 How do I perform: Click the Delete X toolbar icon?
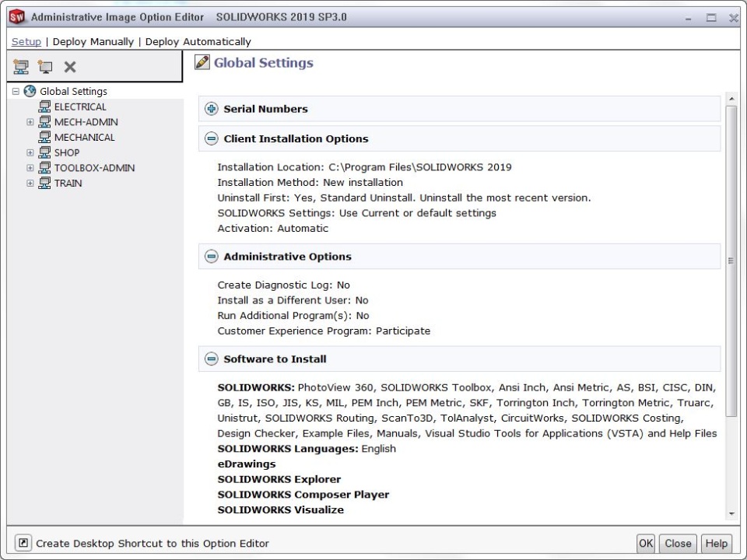click(x=70, y=67)
